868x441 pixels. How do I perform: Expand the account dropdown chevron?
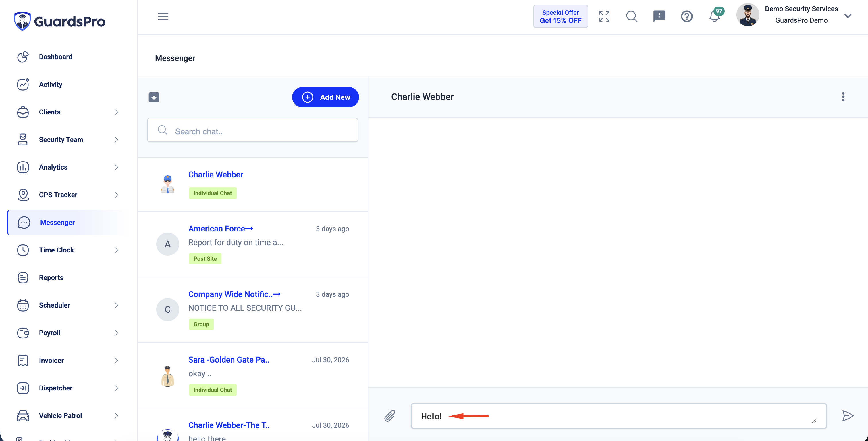click(848, 16)
